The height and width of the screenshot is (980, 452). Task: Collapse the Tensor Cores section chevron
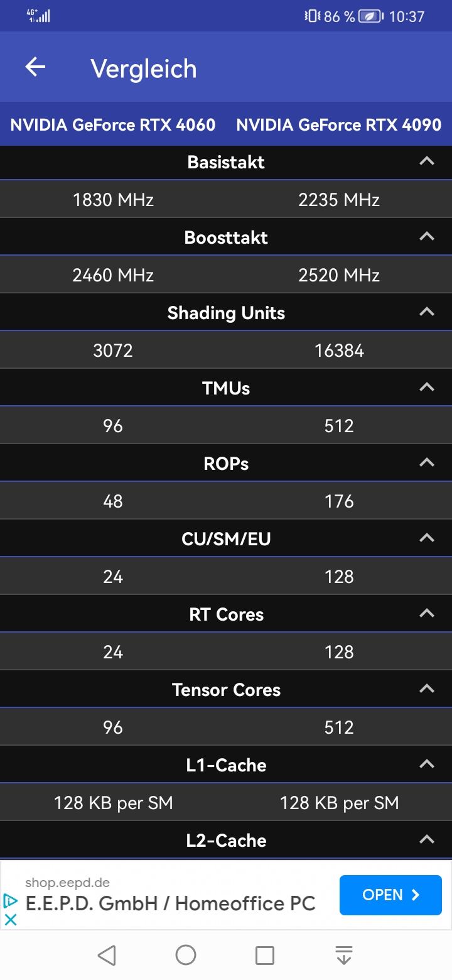pyautogui.click(x=427, y=689)
